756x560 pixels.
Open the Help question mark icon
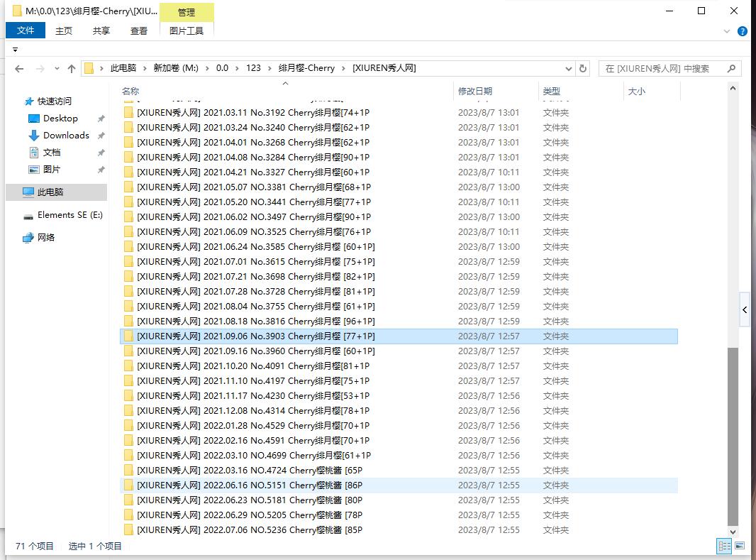[743, 31]
